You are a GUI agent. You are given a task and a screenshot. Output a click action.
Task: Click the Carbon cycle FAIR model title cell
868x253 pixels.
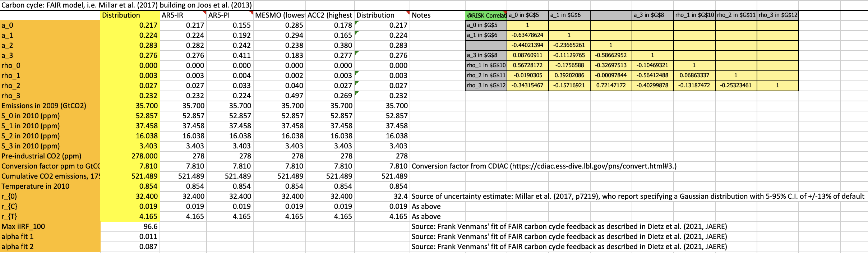pyautogui.click(x=126, y=5)
